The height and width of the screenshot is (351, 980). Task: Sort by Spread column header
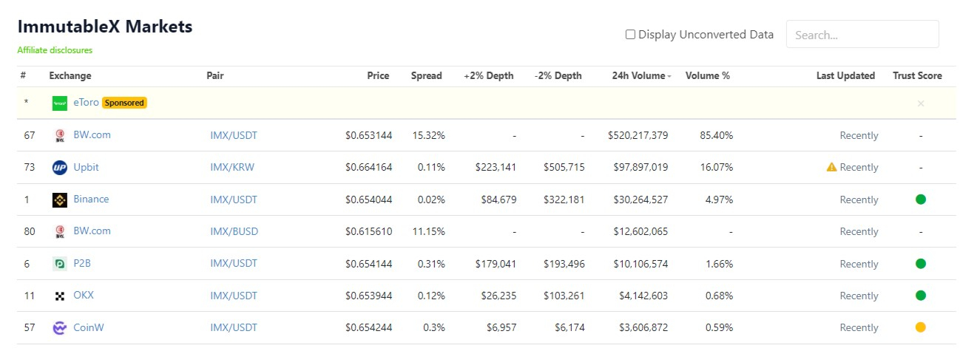[x=427, y=75]
